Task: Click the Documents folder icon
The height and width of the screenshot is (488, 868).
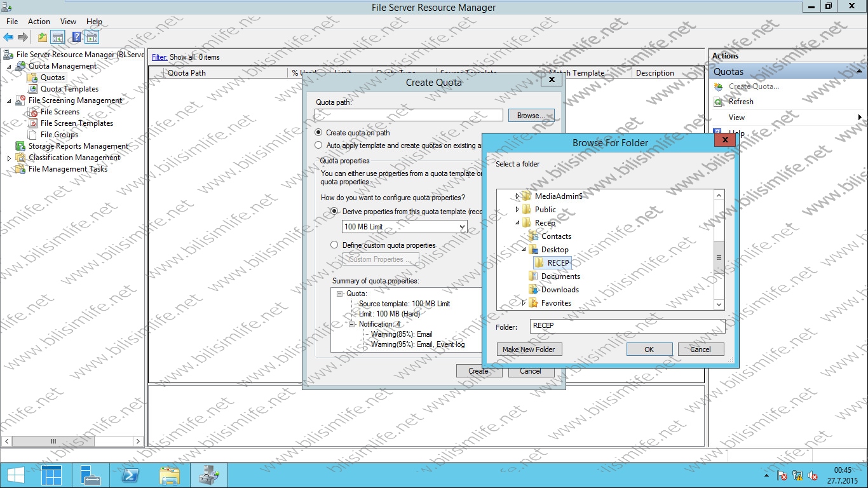Action: pyautogui.click(x=533, y=276)
